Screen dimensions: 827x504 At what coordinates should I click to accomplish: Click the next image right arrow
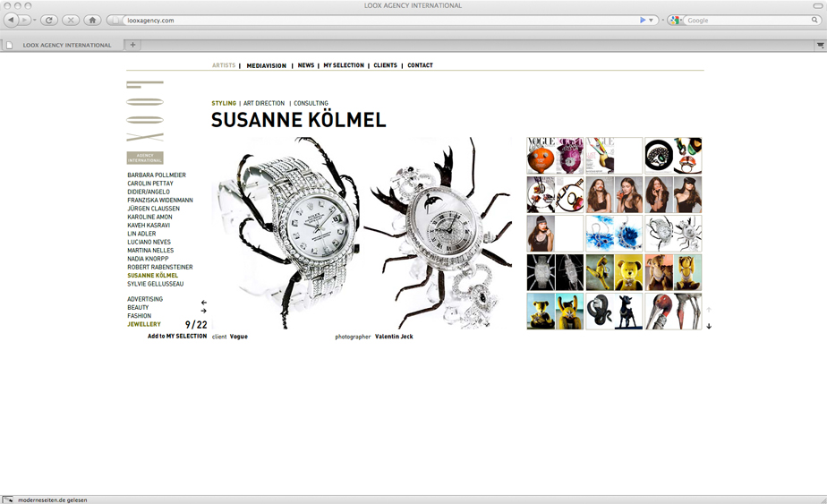(x=204, y=312)
